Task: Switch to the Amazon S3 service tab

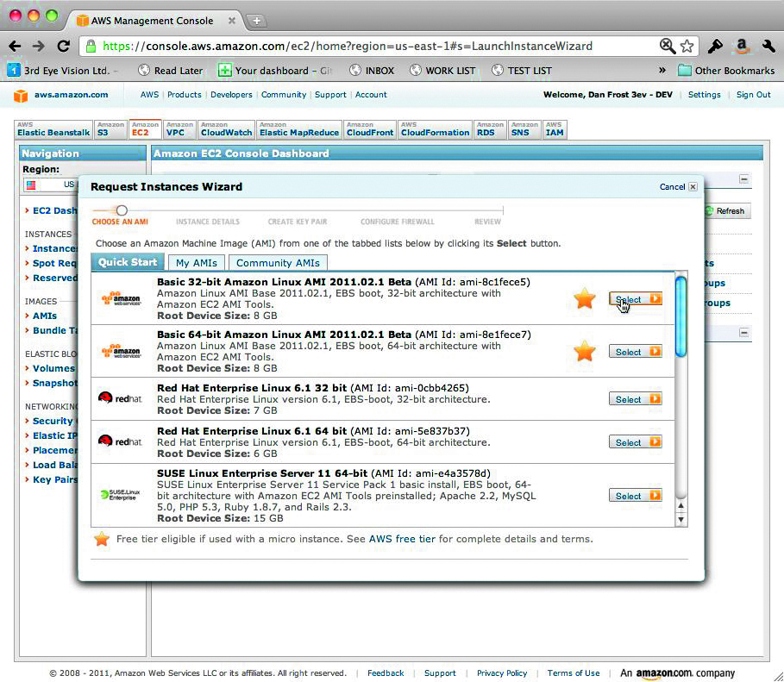Action: click(110, 129)
